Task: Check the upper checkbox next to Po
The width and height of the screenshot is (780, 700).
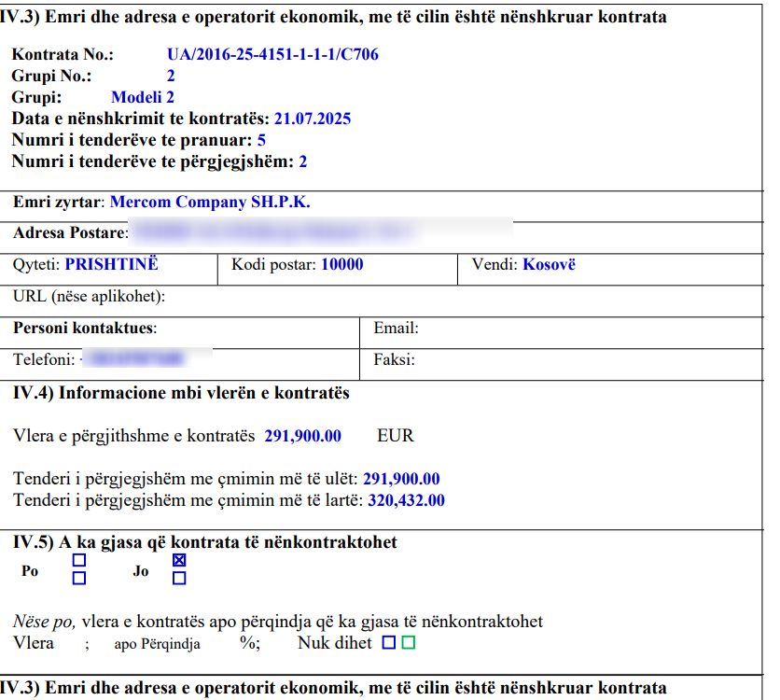Action: coord(79,560)
